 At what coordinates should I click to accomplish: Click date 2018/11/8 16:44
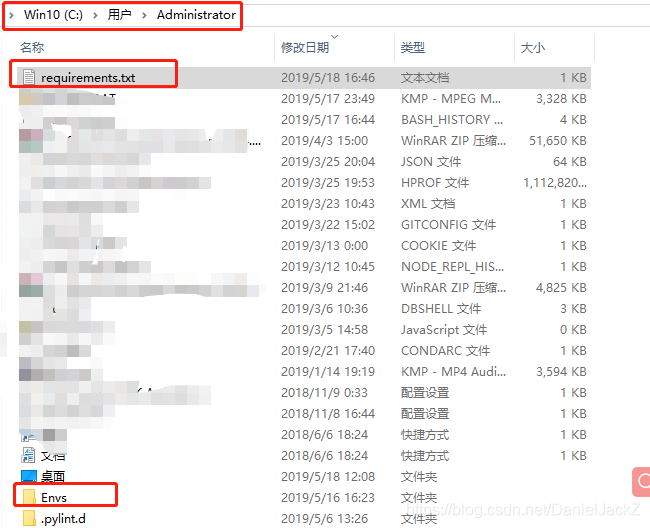(328, 414)
